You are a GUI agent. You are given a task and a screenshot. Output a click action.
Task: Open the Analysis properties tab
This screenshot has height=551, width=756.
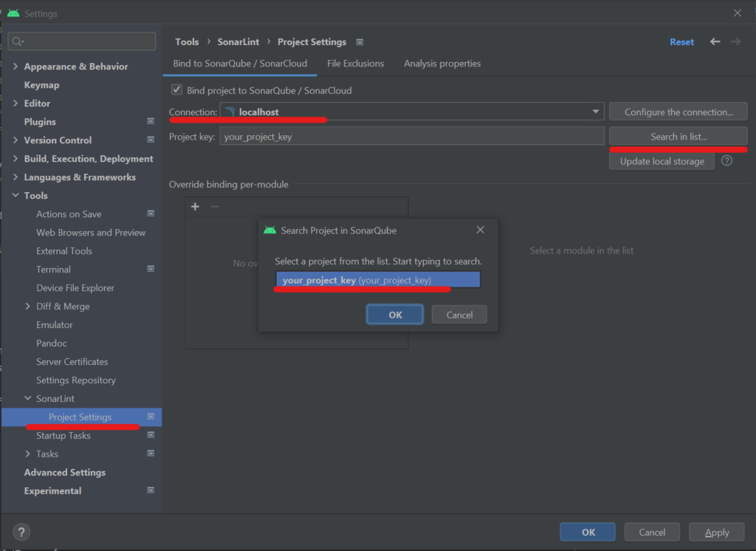[442, 64]
